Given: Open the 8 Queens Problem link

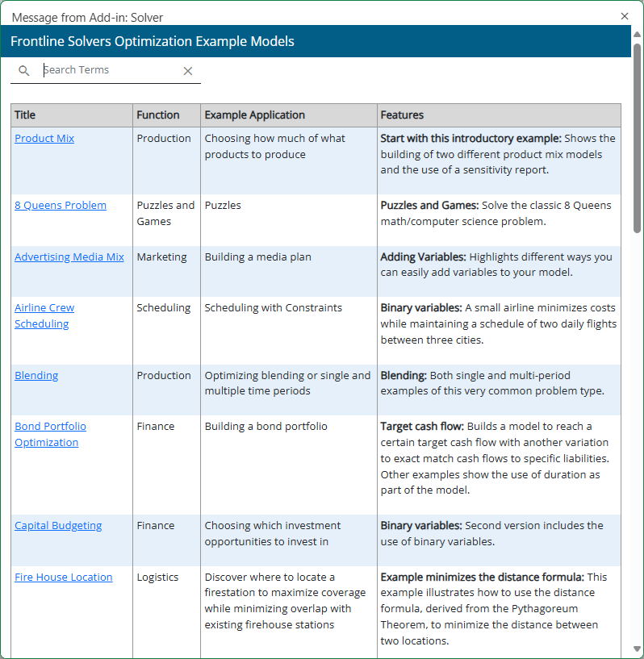Looking at the screenshot, I should [x=61, y=206].
